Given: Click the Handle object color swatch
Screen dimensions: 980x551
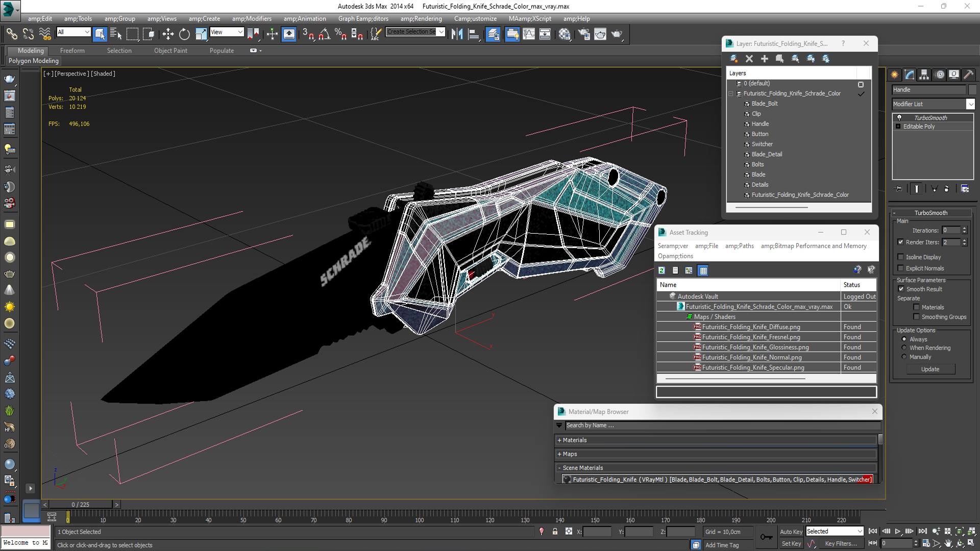Looking at the screenshot, I should pyautogui.click(x=972, y=90).
